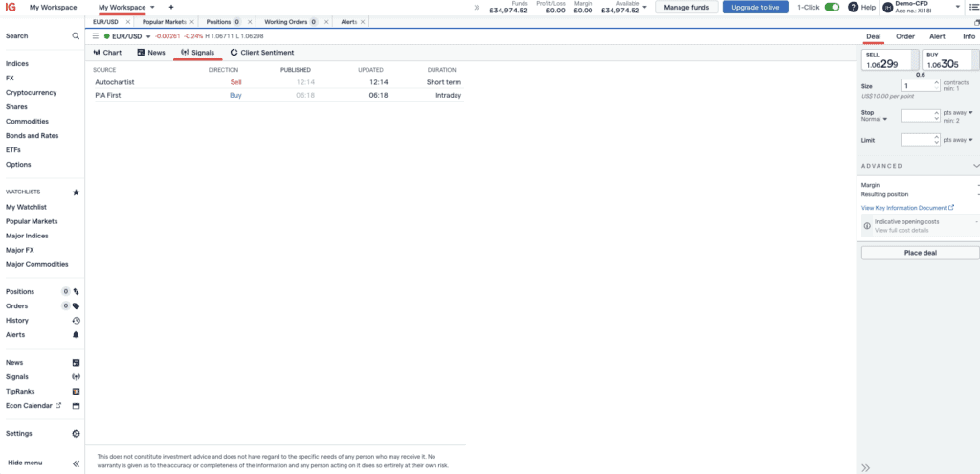Open the Stop type Normal dropdown
980x474 pixels.
[x=875, y=120]
